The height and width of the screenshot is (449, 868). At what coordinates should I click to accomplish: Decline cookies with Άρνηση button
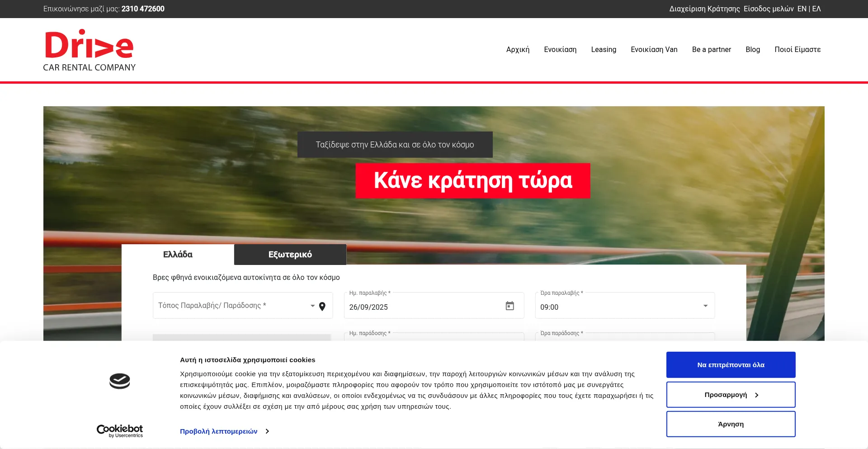731,424
